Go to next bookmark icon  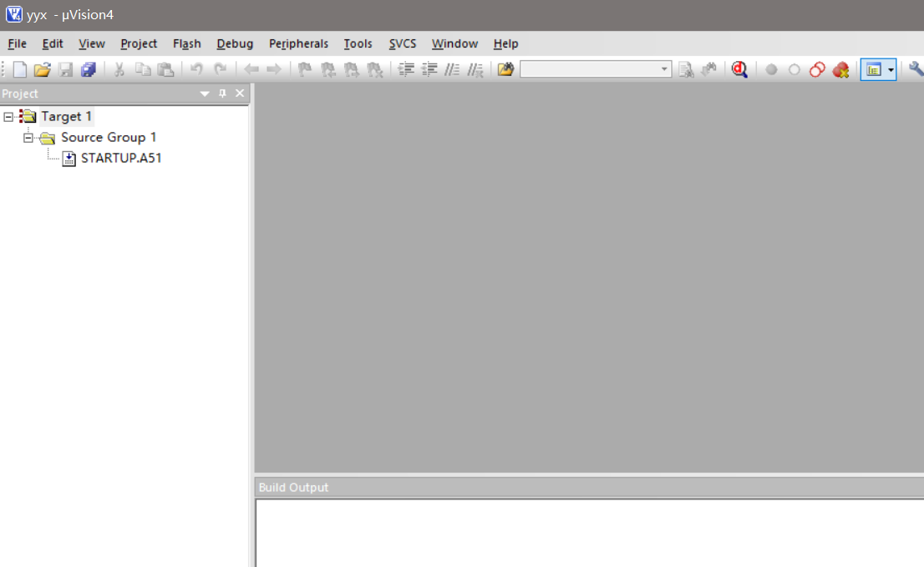pyautogui.click(x=351, y=69)
